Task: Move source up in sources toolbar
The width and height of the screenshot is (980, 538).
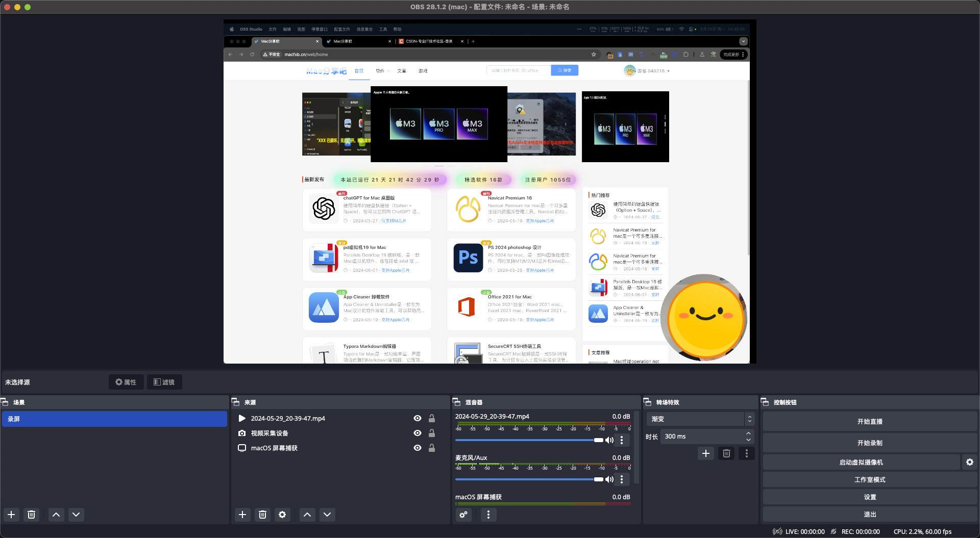Action: coord(307,515)
